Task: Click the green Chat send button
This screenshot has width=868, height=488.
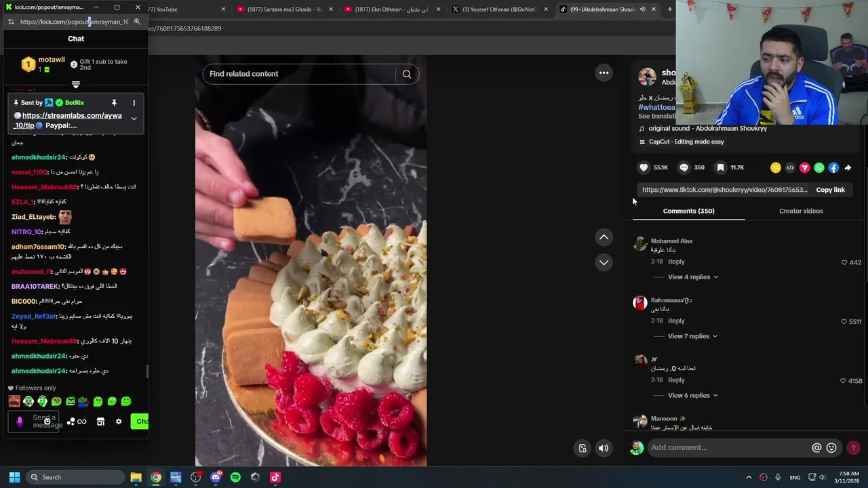Action: pos(140,422)
